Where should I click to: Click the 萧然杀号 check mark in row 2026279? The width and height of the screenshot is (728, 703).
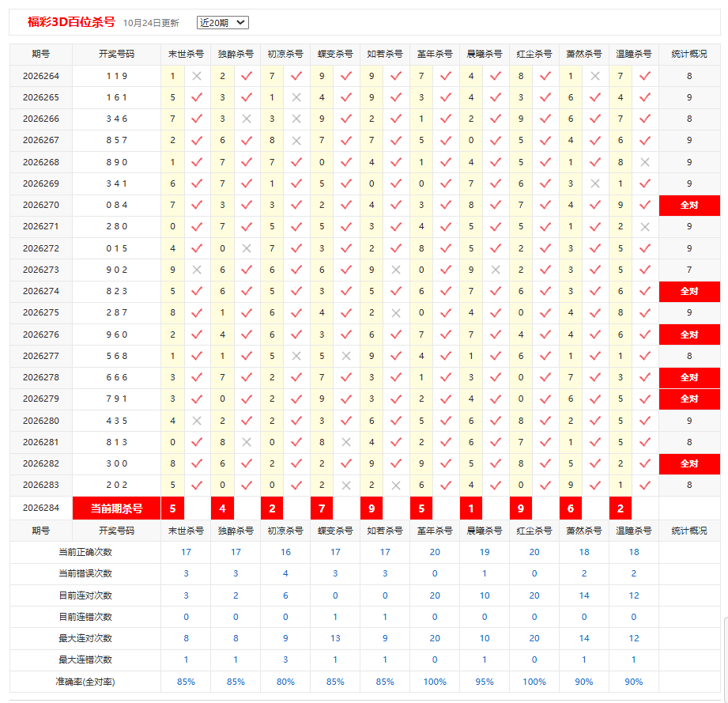coord(594,399)
